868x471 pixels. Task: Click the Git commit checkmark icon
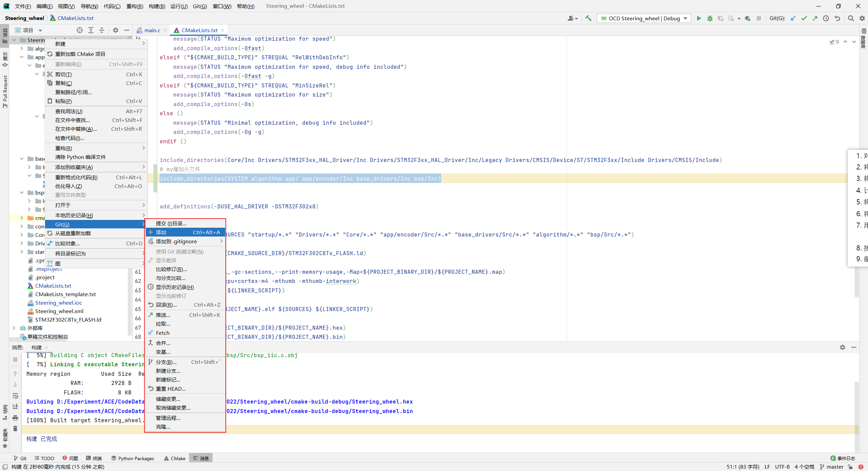[804, 18]
